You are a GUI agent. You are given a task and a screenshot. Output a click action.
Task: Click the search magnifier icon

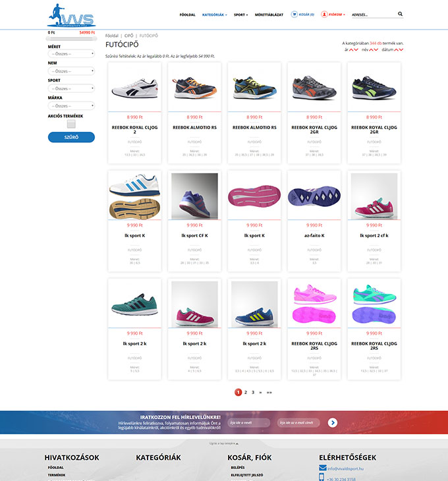pyautogui.click(x=400, y=14)
